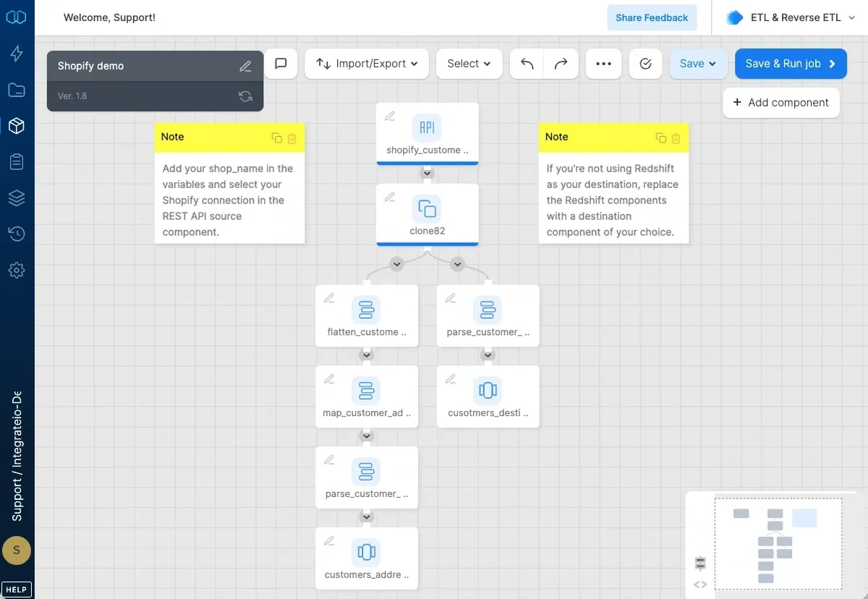868x599 pixels.
Task: Open the quick actions lightning icon in sidebar
Action: [17, 54]
